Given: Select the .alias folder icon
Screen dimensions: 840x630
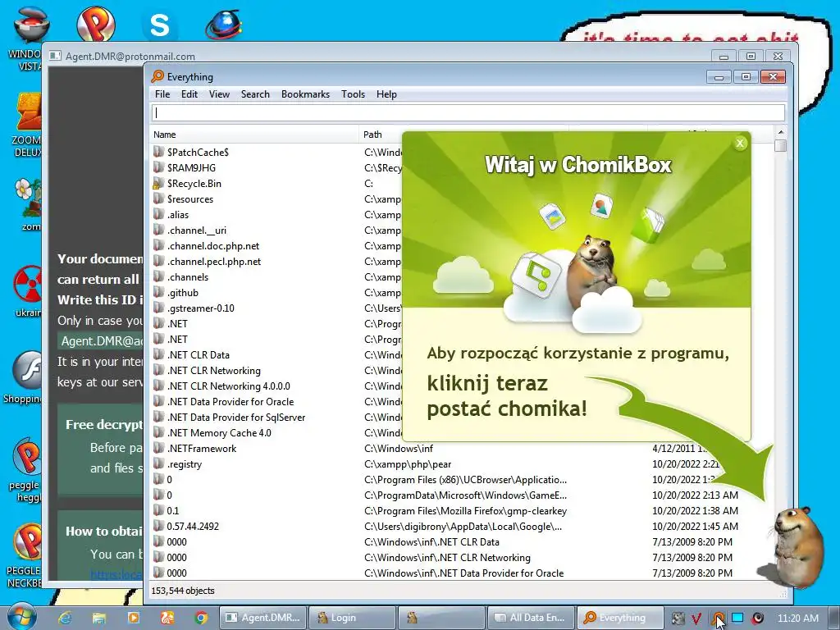Looking at the screenshot, I should point(158,214).
